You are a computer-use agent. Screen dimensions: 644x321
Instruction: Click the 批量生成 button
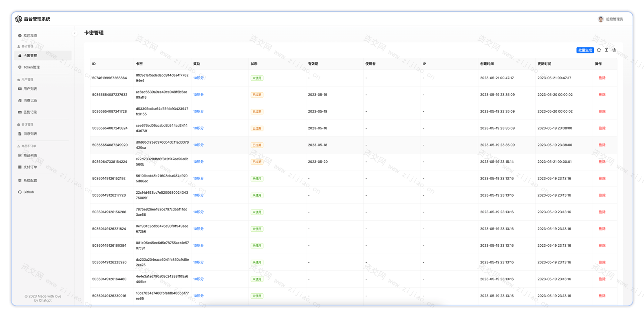(x=585, y=50)
